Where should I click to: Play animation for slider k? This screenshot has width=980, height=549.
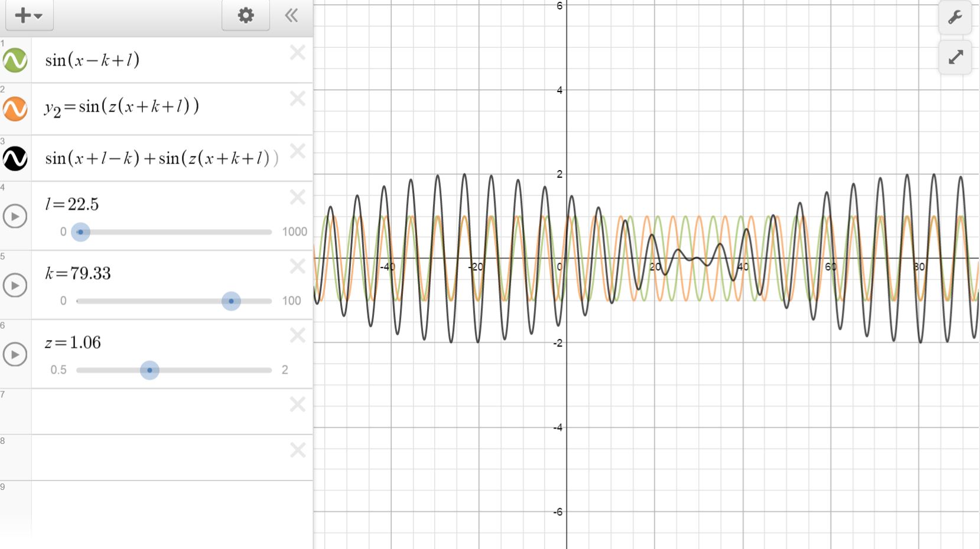click(x=15, y=286)
